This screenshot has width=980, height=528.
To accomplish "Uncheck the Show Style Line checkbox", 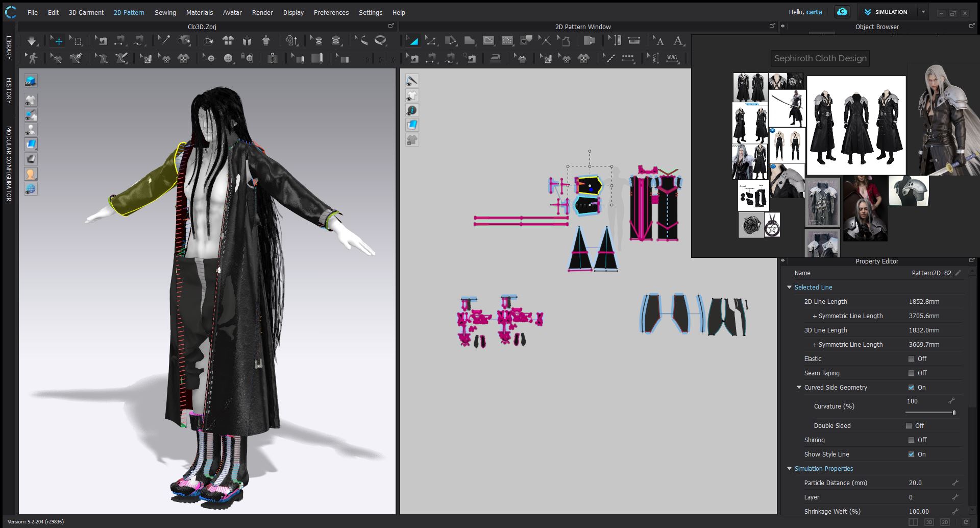I will pyautogui.click(x=911, y=454).
